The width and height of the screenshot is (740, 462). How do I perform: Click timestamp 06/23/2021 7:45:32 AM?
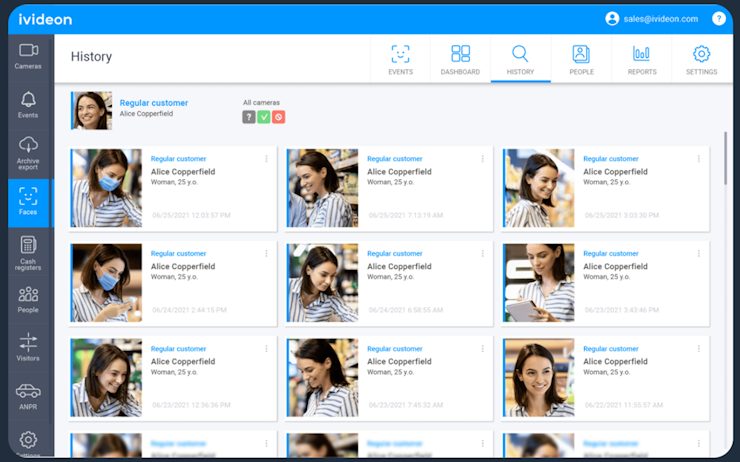[406, 405]
